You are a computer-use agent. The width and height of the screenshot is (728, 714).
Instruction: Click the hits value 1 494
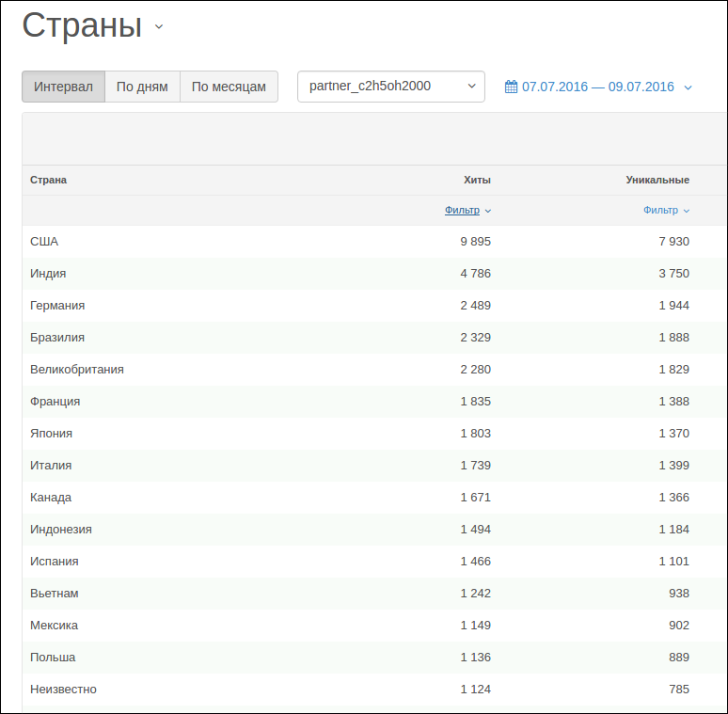click(475, 530)
